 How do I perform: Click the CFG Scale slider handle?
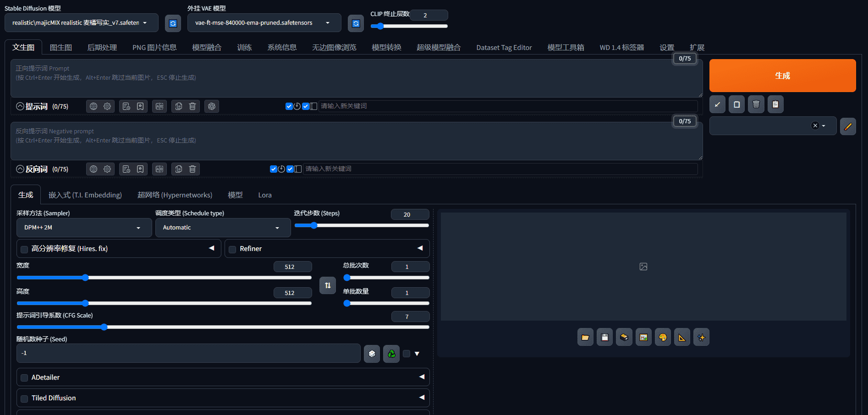click(x=104, y=327)
